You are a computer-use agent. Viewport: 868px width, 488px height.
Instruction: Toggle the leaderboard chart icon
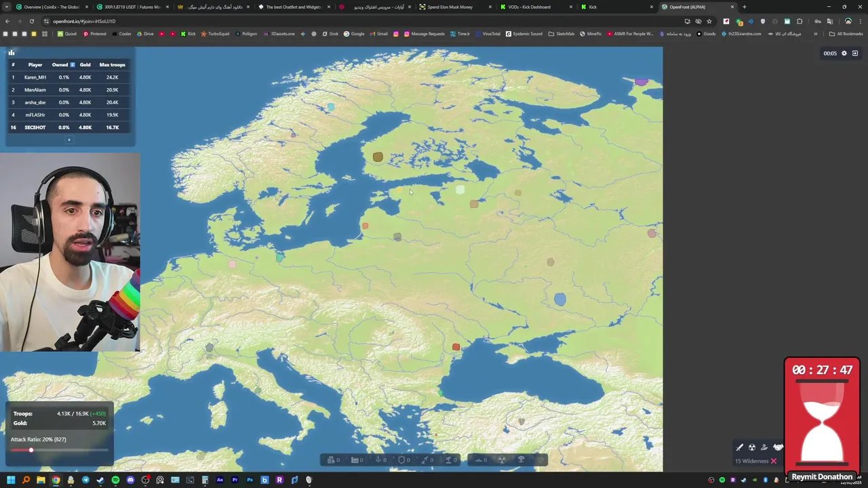point(11,52)
